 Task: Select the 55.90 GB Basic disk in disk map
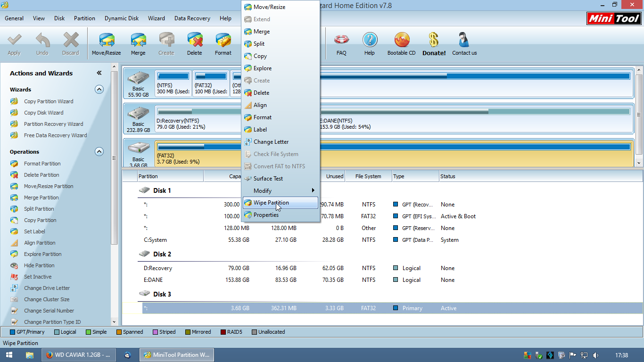139,84
